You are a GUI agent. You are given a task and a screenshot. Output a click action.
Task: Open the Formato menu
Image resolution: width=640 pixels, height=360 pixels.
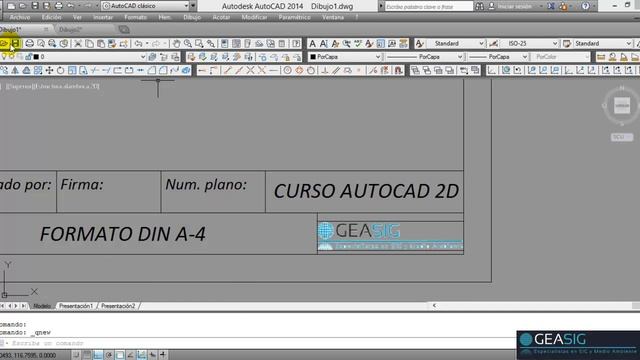pos(135,17)
